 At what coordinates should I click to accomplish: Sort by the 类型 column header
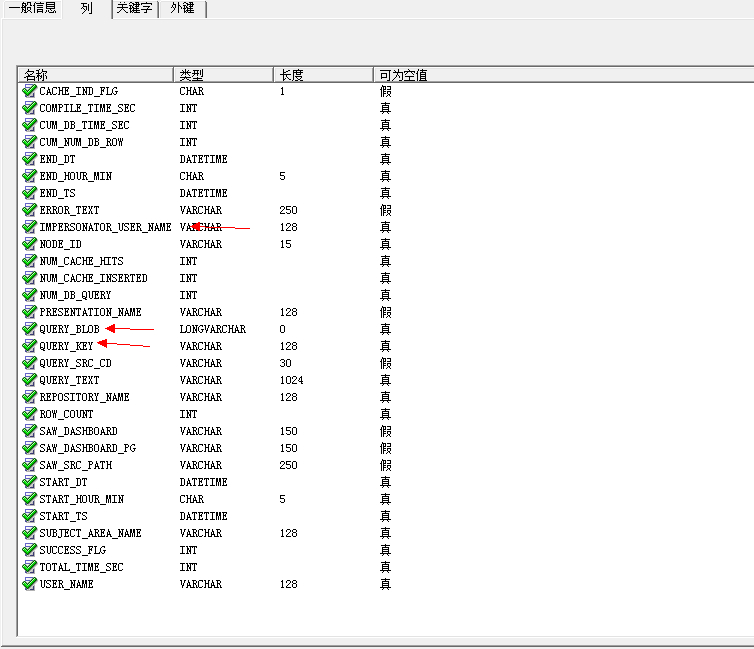point(223,75)
